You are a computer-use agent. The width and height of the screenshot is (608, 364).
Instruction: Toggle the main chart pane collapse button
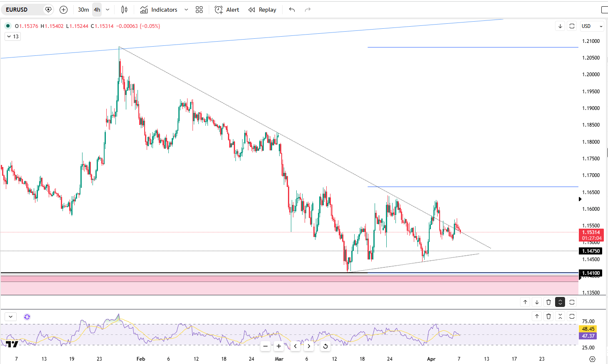tap(560, 302)
